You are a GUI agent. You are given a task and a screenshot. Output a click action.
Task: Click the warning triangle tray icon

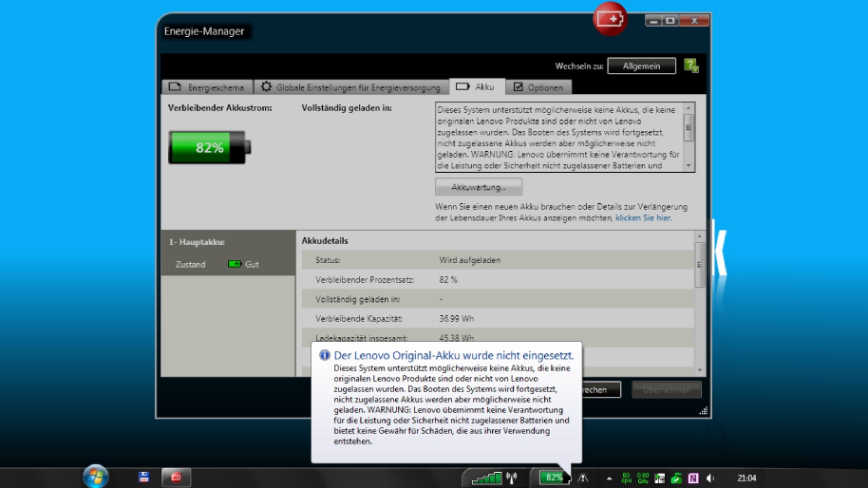[583, 479]
